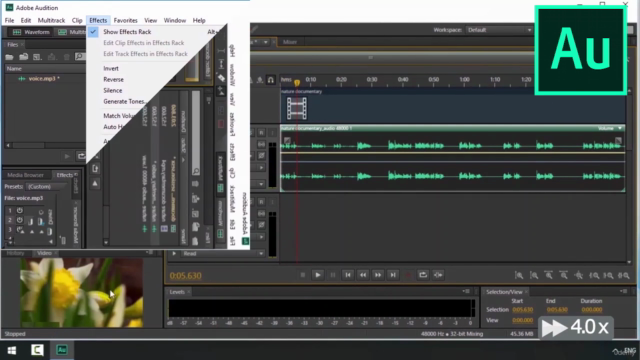Click the Selection Start time value

[x=522, y=310]
